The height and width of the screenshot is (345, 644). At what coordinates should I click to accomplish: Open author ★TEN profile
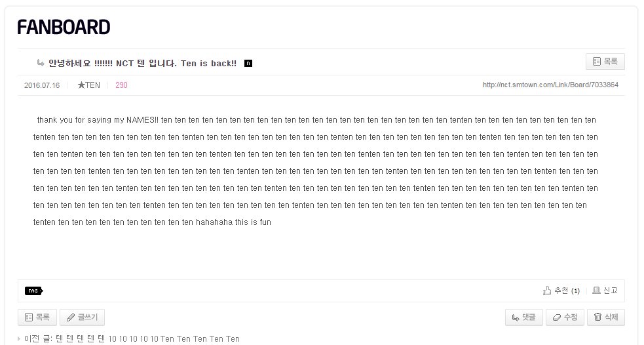pyautogui.click(x=88, y=85)
